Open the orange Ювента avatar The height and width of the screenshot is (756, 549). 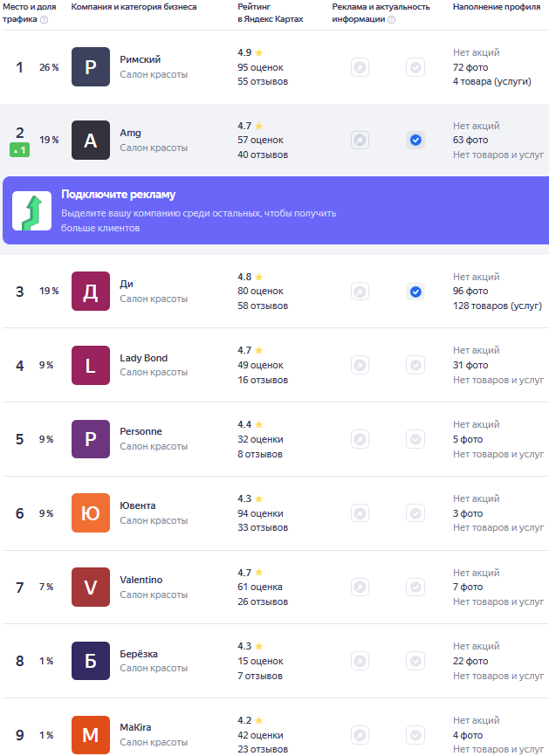click(x=91, y=513)
